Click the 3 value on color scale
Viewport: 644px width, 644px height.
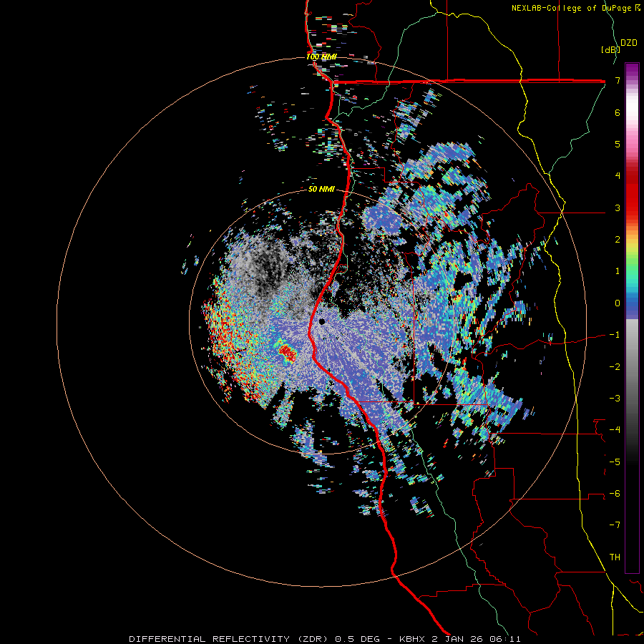tap(618, 208)
